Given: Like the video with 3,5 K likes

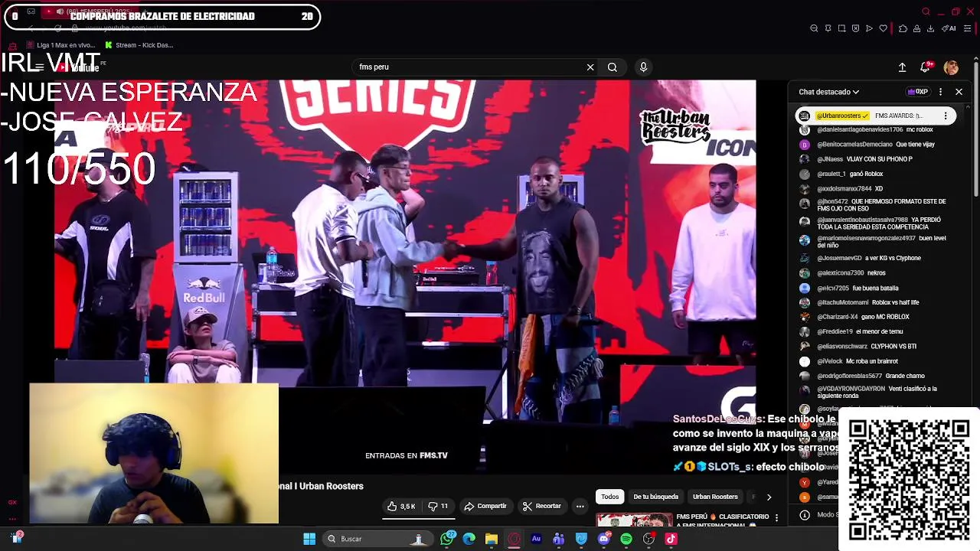Looking at the screenshot, I should click(402, 506).
